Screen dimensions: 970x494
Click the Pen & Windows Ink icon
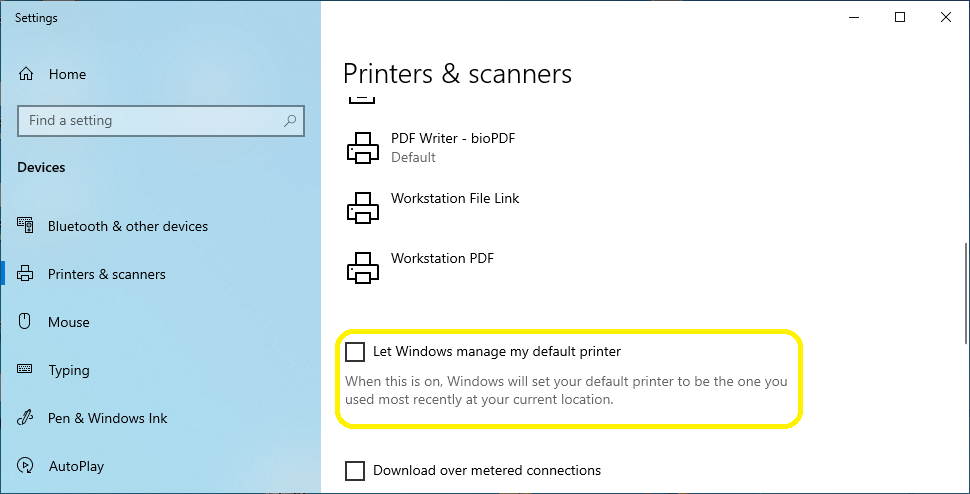click(x=25, y=418)
